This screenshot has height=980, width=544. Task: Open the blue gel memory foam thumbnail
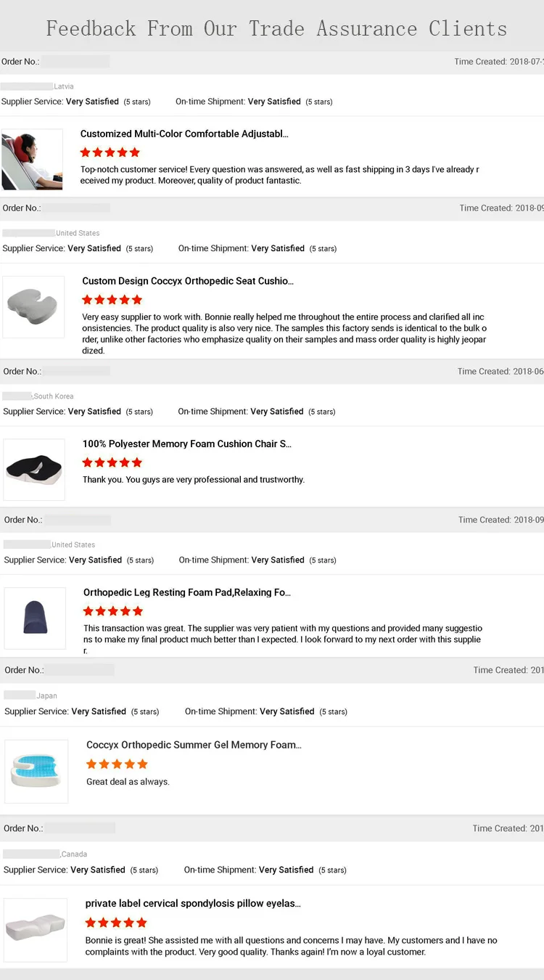click(36, 771)
